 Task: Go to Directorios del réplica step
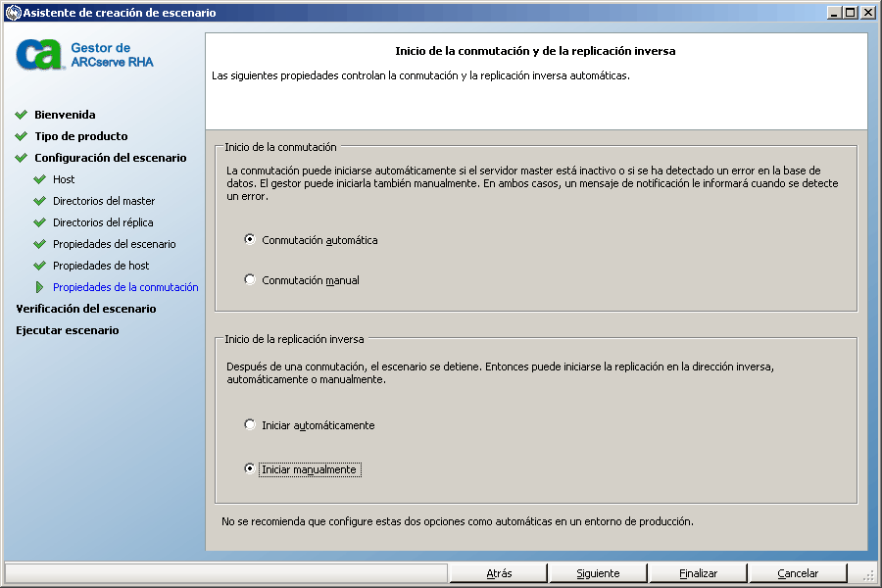coord(103,222)
